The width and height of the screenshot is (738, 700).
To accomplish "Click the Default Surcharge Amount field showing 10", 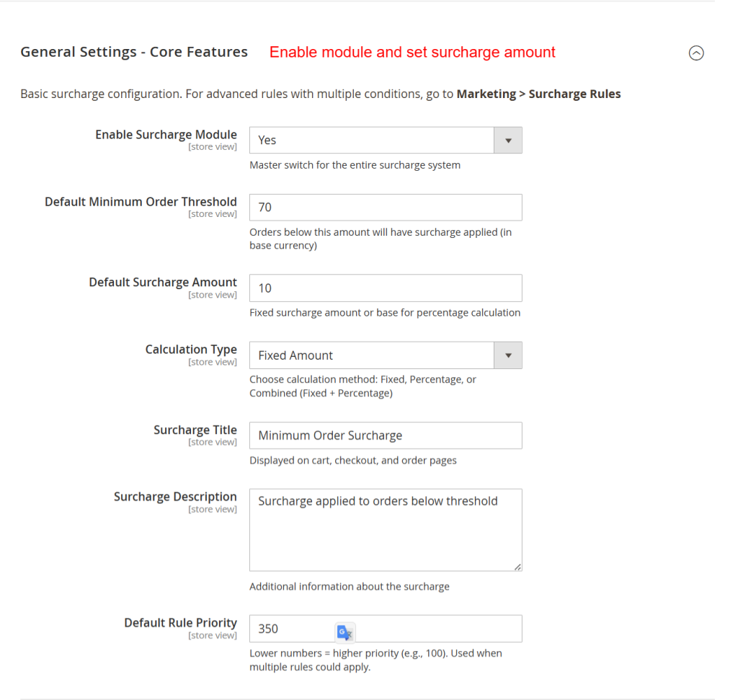I will click(x=386, y=288).
